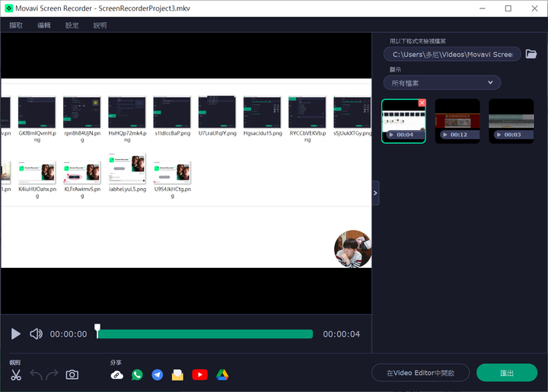The height and width of the screenshot is (392, 548).
Task: Open the 編輯 menu
Action: point(44,25)
